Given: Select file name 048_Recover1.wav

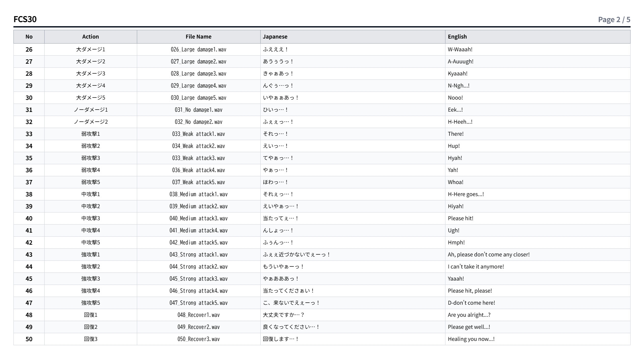Looking at the screenshot, I should click(x=199, y=315).
